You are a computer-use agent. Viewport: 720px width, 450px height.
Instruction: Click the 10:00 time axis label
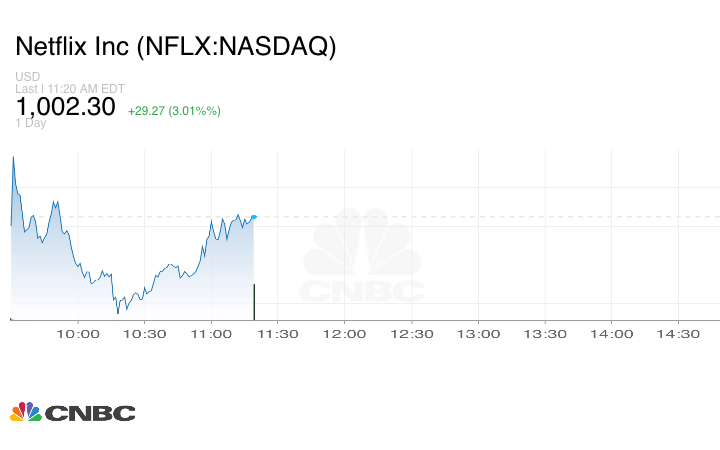(78, 334)
